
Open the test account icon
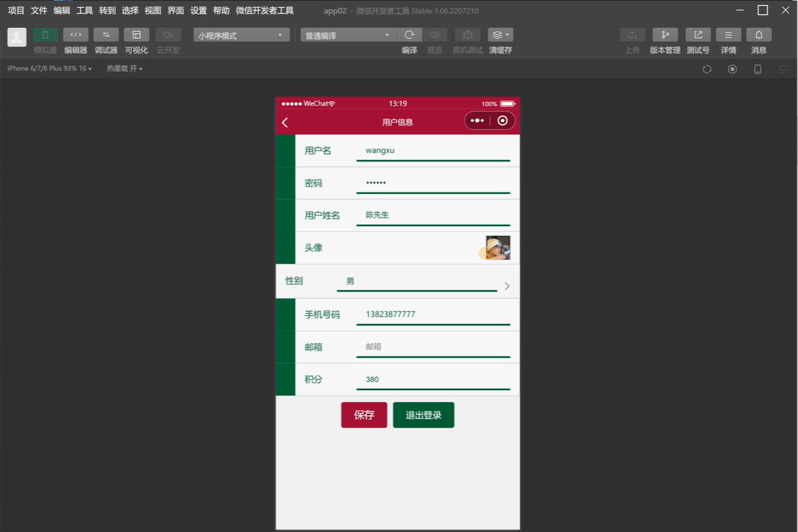pos(698,35)
